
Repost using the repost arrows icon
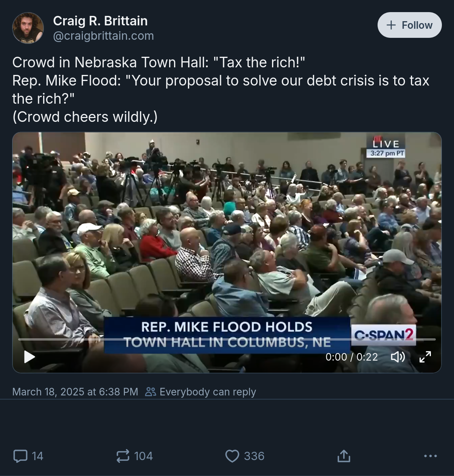click(123, 456)
